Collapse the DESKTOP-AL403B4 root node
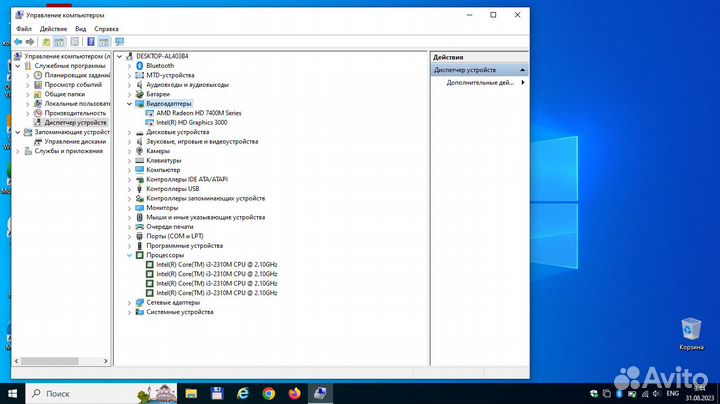 point(120,56)
